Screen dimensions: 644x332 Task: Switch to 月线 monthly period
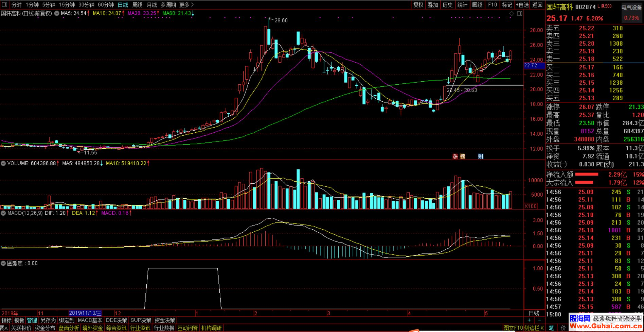[x=152, y=5]
